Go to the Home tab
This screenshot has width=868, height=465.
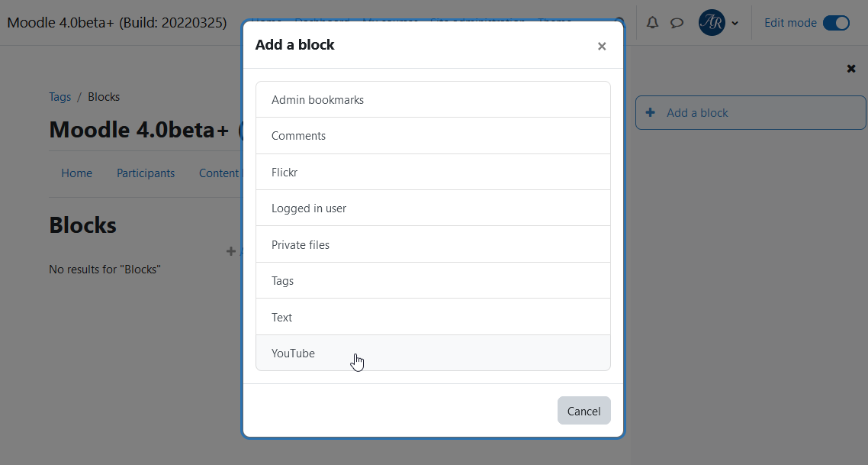pyautogui.click(x=76, y=173)
